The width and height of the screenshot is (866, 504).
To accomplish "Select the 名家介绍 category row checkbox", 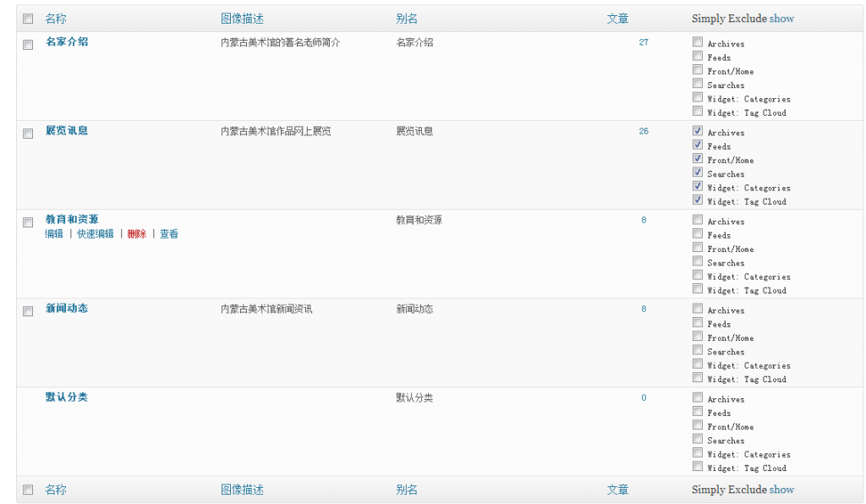I will [28, 45].
